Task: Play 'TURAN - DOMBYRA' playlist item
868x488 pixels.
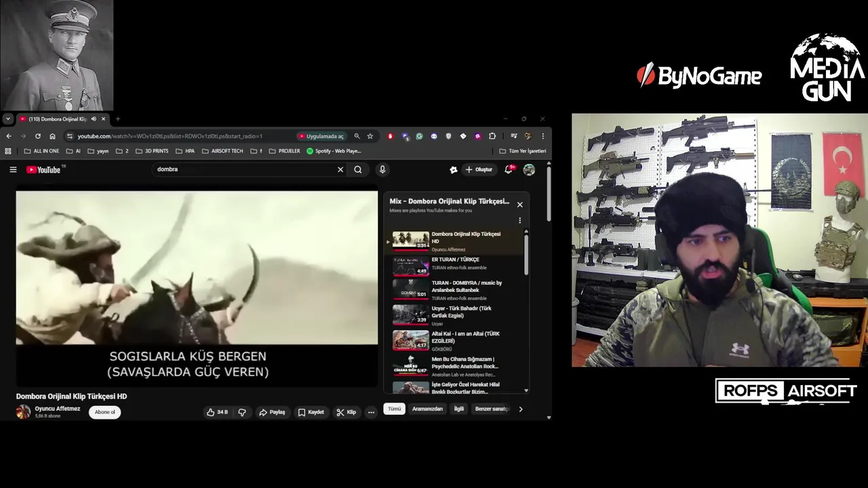Action: pyautogui.click(x=455, y=291)
